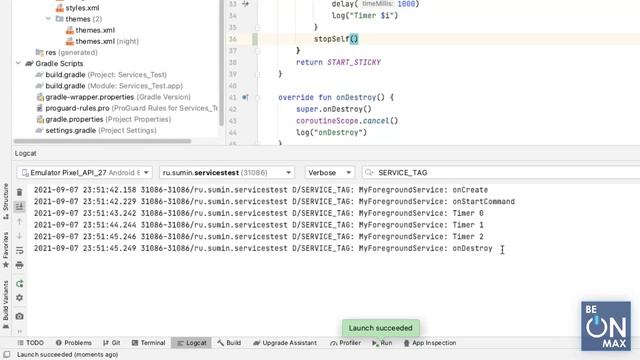Image resolution: width=640 pixels, height=360 pixels.
Task: Go up the stack trace arrow
Action: (x=19, y=221)
